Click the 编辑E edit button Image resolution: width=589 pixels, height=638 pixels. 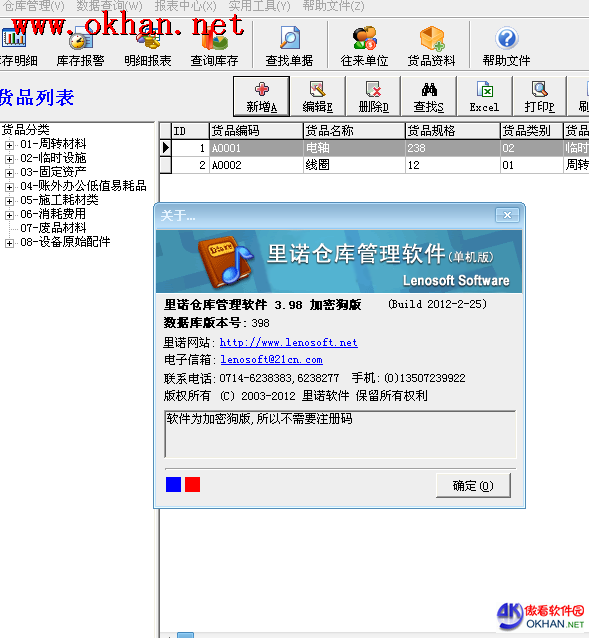(x=318, y=96)
